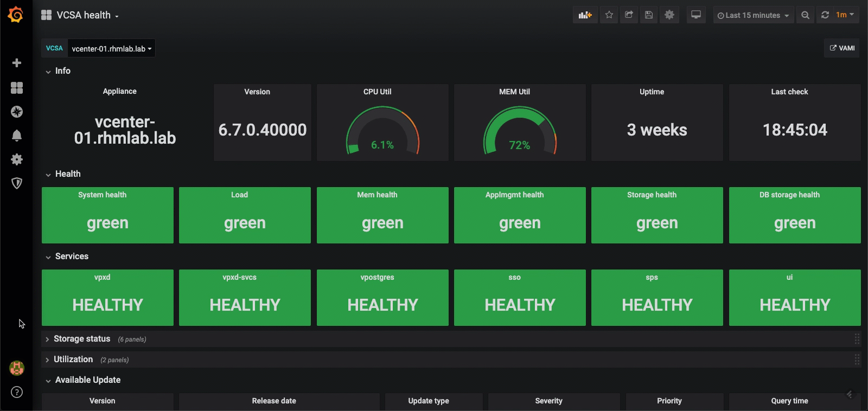The width and height of the screenshot is (868, 411).
Task: Click the vpostgres service panel title
Action: tap(378, 277)
